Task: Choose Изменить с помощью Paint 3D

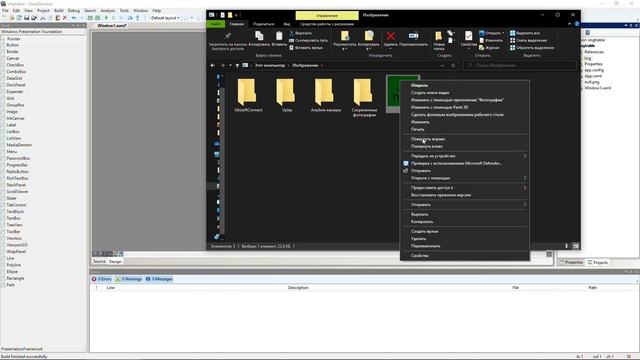Action: tap(464, 107)
